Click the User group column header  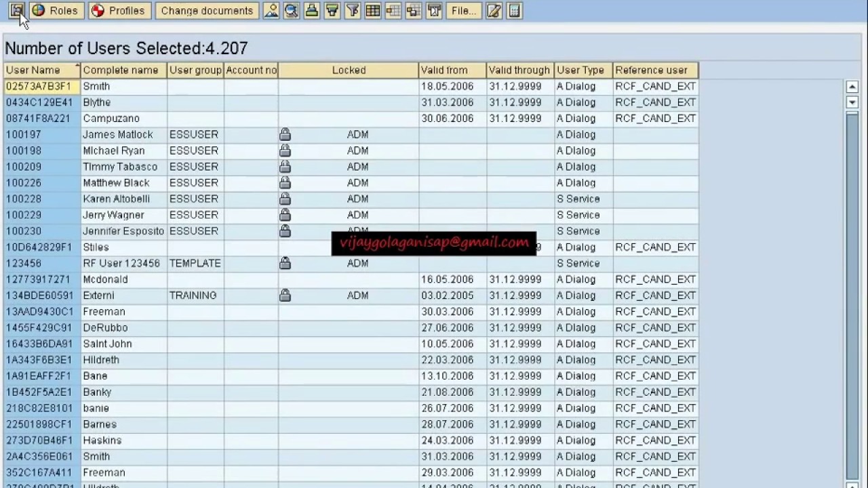(195, 70)
